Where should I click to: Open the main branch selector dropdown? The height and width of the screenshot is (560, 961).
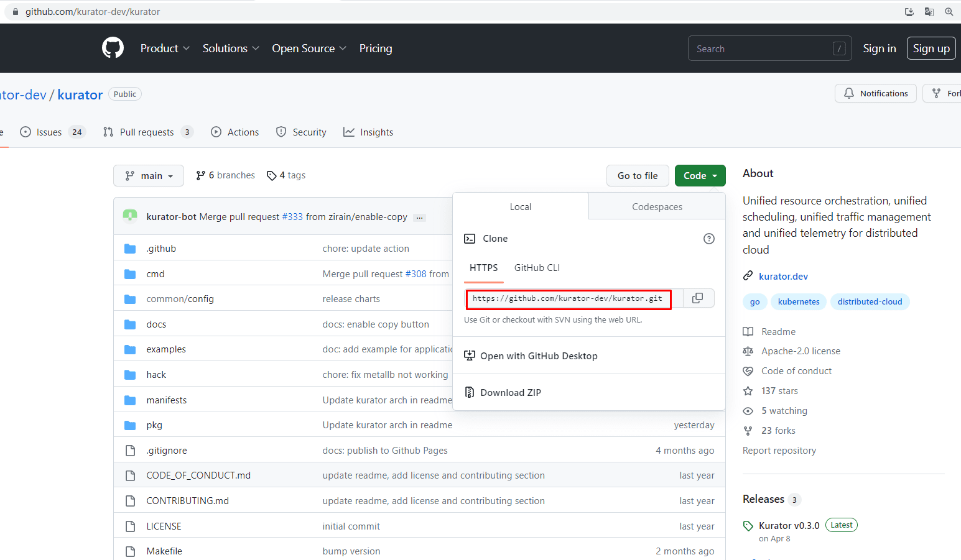(149, 176)
